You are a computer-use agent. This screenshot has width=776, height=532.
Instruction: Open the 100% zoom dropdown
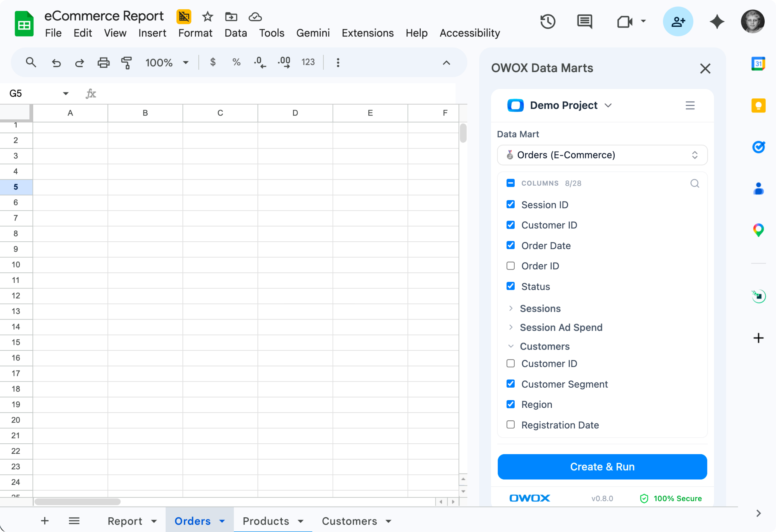[x=167, y=62]
